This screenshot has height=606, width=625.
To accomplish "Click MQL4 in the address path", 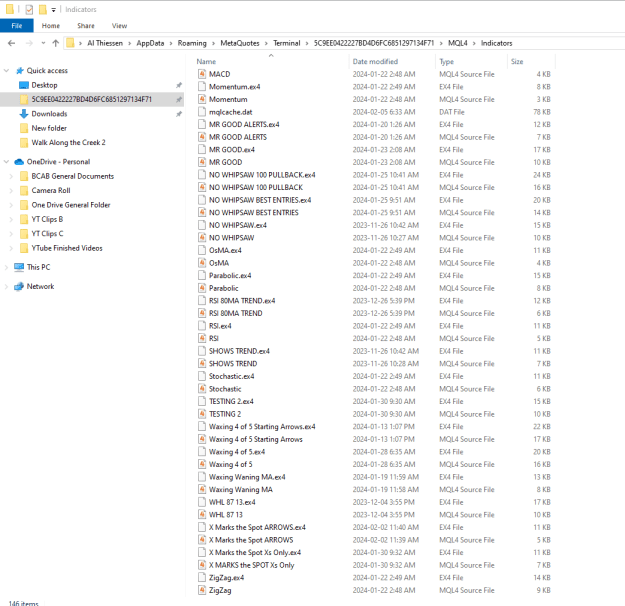I will [457, 43].
